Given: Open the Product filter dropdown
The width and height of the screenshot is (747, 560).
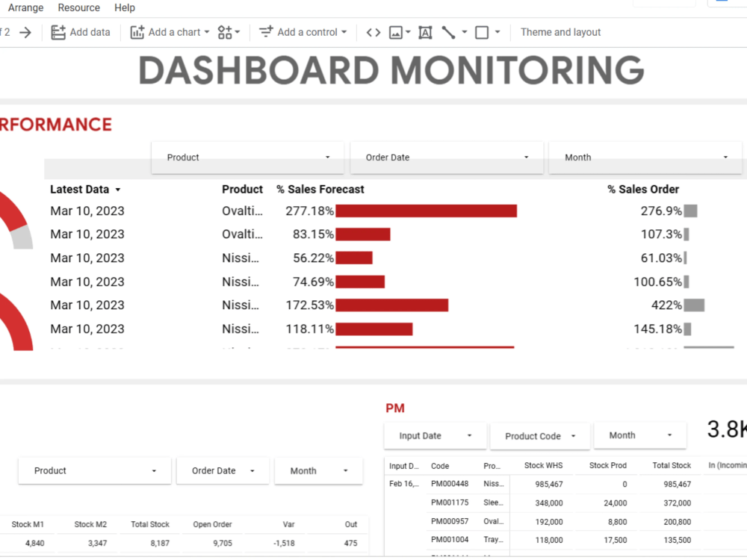Looking at the screenshot, I should pyautogui.click(x=247, y=158).
